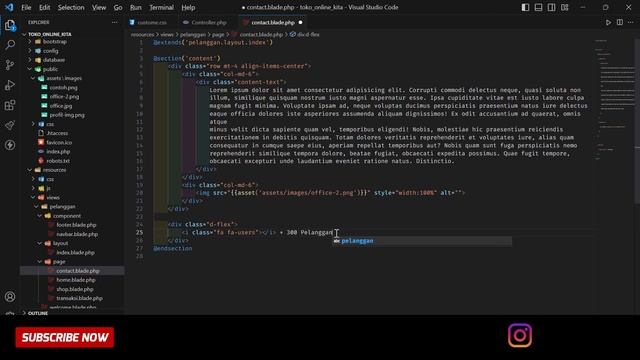640x360 pixels.
Task: Open index.blade.php in layout folder
Action: 75,253
